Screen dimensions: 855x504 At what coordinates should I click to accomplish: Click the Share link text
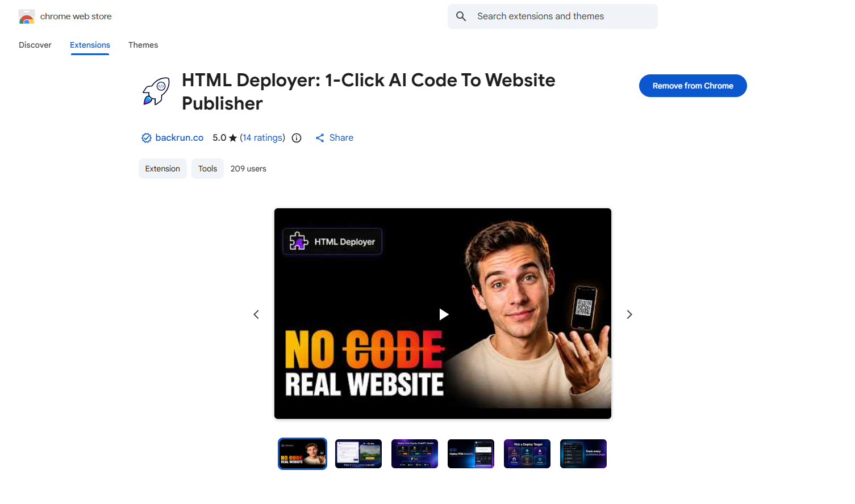pyautogui.click(x=341, y=138)
